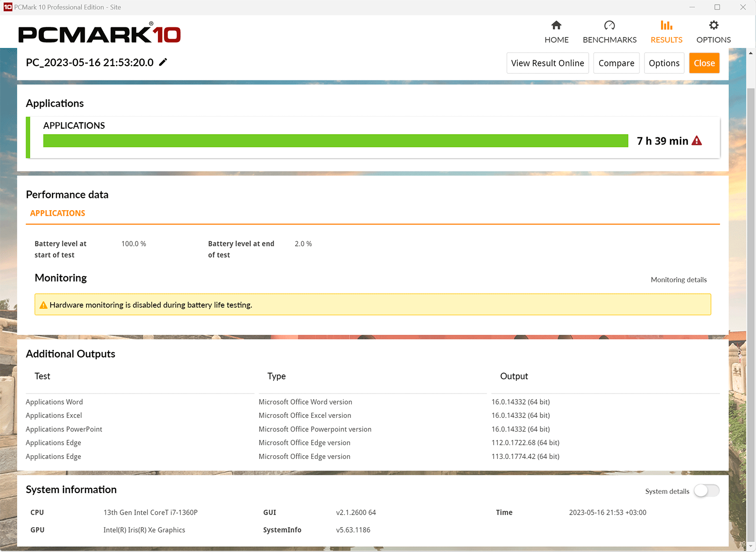
Task: Click the scrollbar up arrow
Action: [751, 53]
